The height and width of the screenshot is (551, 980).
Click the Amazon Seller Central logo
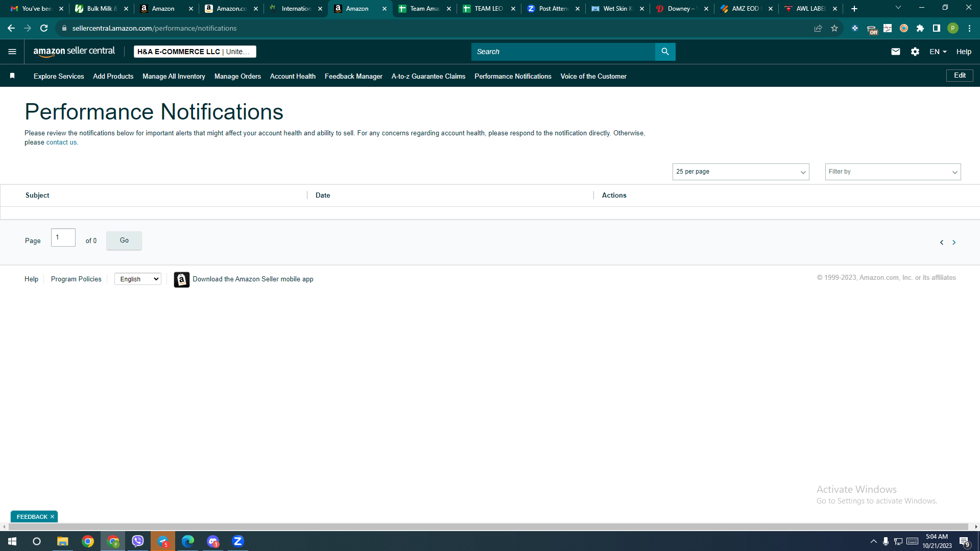(74, 52)
